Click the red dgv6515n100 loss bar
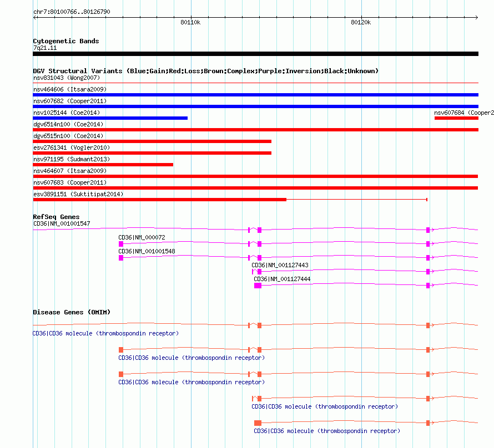494x448 pixels. tap(152, 141)
